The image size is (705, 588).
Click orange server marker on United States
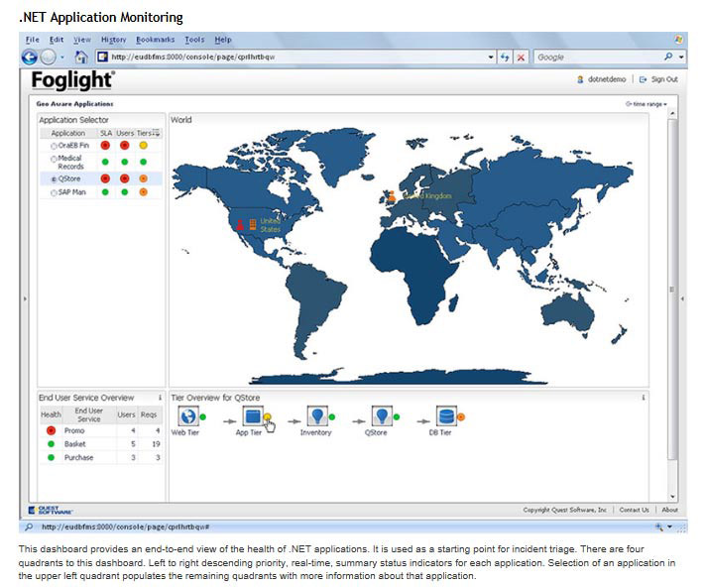[253, 224]
